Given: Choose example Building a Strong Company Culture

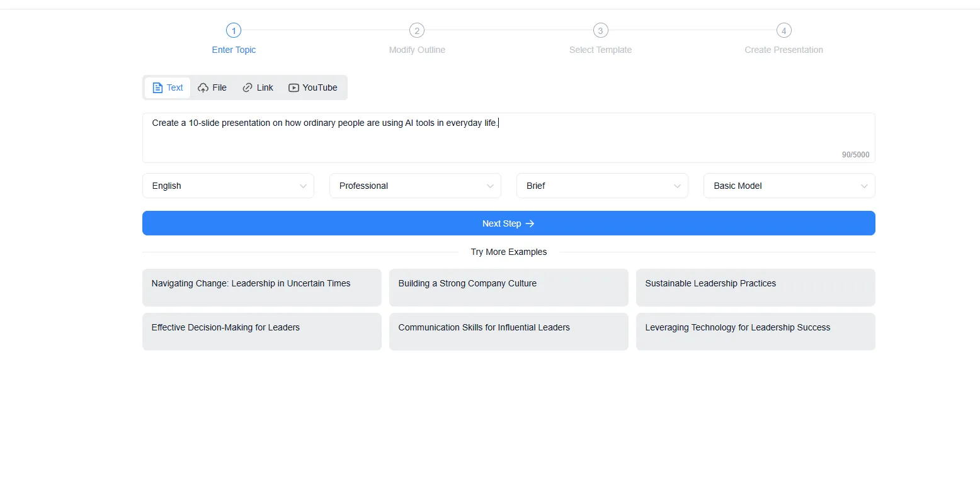Looking at the screenshot, I should 508,288.
